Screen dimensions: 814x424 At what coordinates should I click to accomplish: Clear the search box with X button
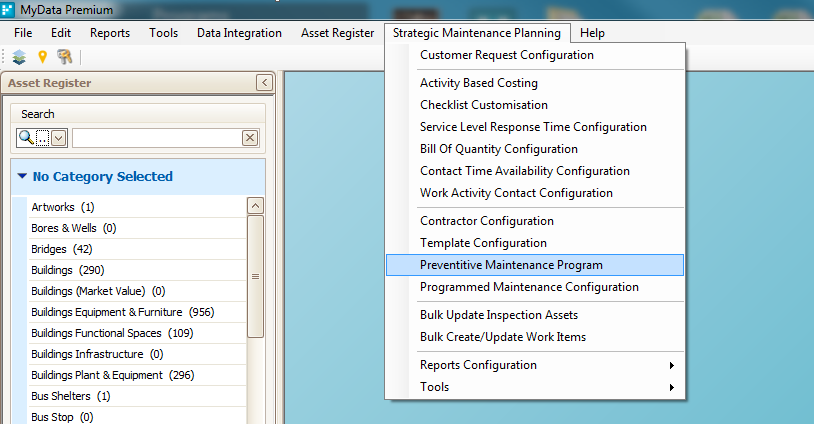(x=250, y=138)
